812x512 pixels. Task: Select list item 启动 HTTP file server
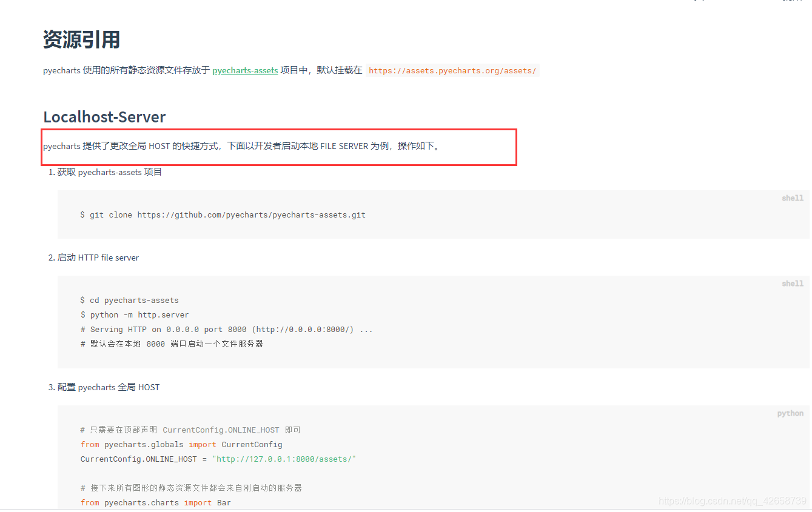(x=98, y=258)
